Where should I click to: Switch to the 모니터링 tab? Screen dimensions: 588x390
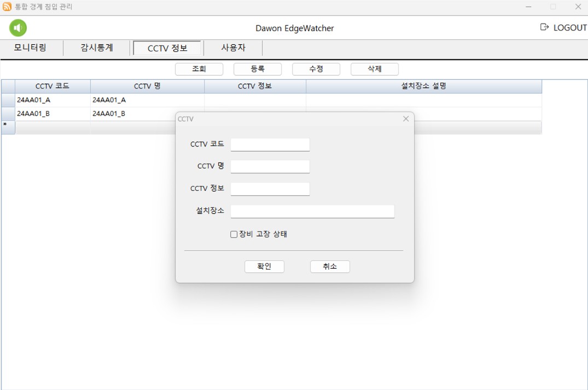click(x=31, y=48)
